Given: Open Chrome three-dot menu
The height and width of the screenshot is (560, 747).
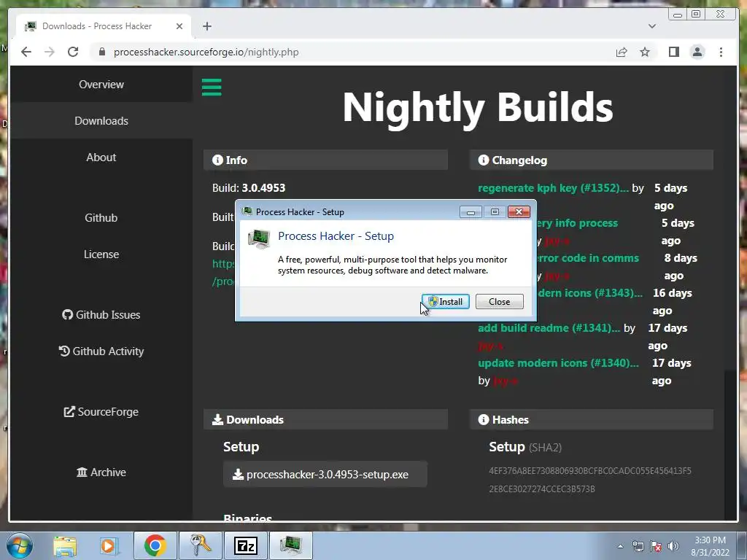Looking at the screenshot, I should 721,52.
